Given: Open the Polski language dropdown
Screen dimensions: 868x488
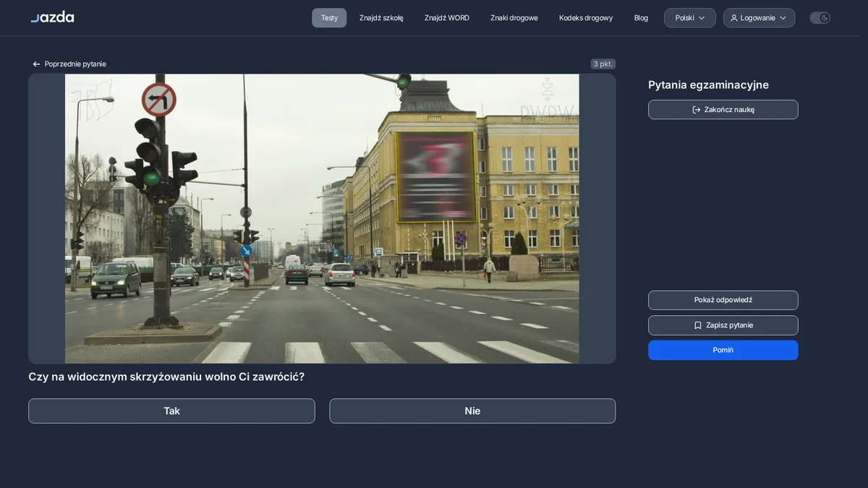Looking at the screenshot, I should pos(690,18).
